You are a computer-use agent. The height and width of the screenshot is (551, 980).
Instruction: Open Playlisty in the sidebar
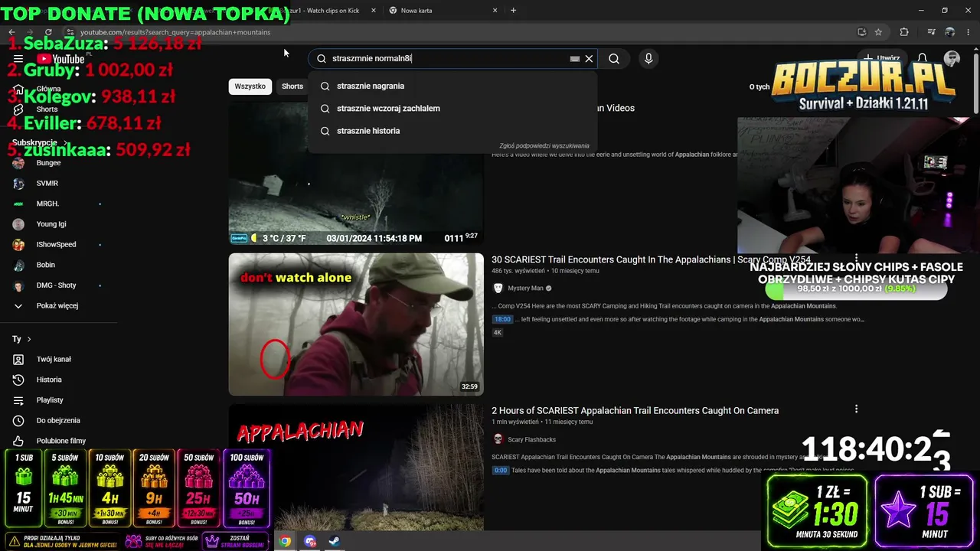tap(50, 400)
